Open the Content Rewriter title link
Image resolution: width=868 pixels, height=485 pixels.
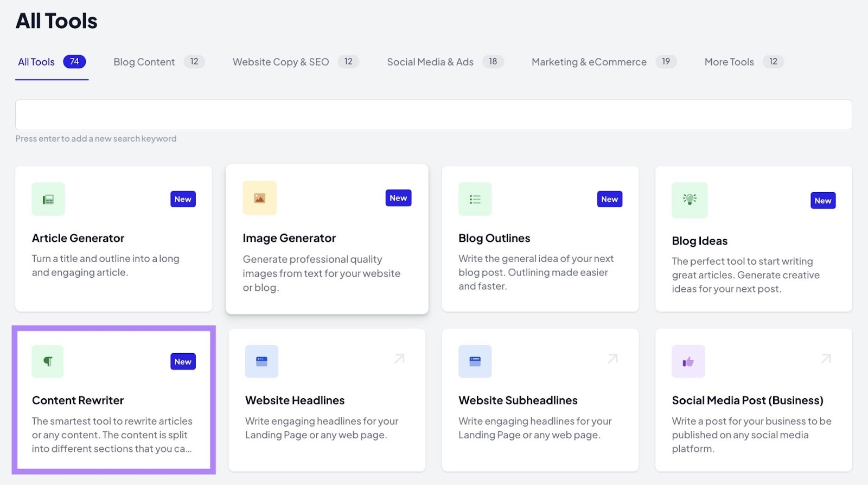pos(78,400)
